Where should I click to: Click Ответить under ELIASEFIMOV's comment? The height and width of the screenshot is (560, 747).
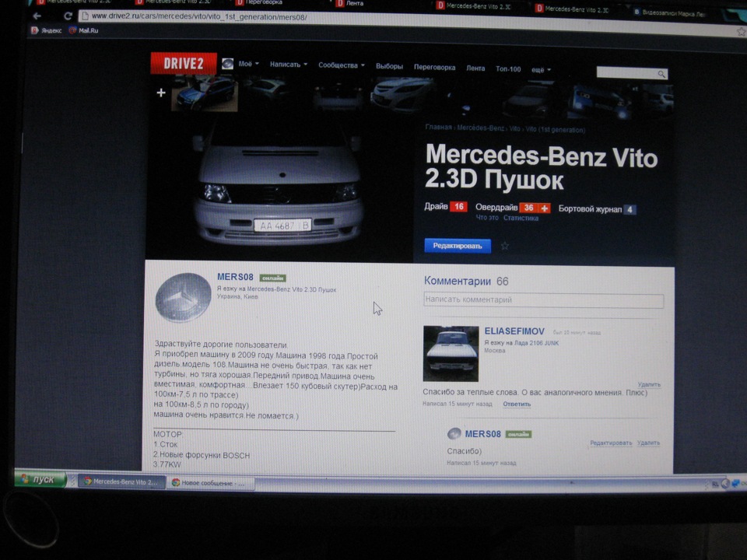click(x=517, y=404)
